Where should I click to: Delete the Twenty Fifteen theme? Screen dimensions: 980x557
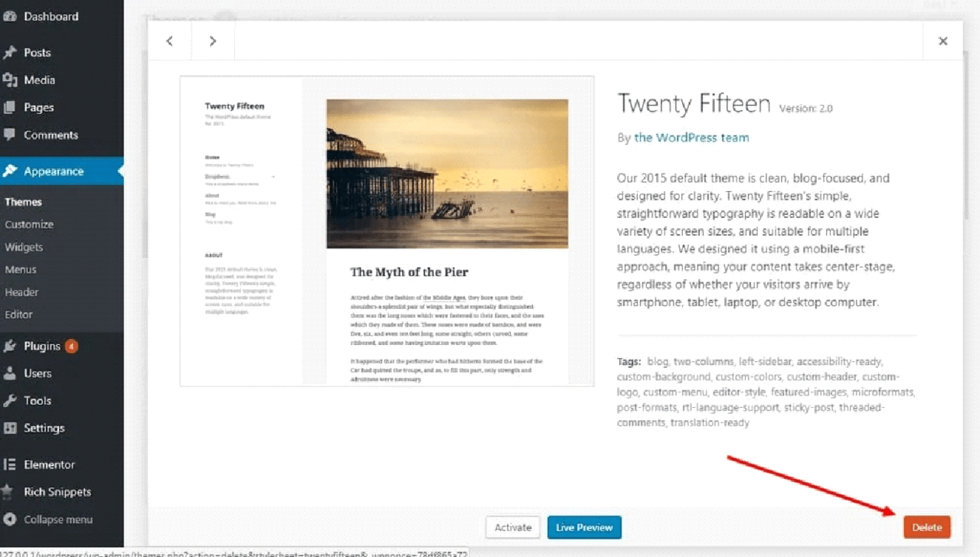927,527
